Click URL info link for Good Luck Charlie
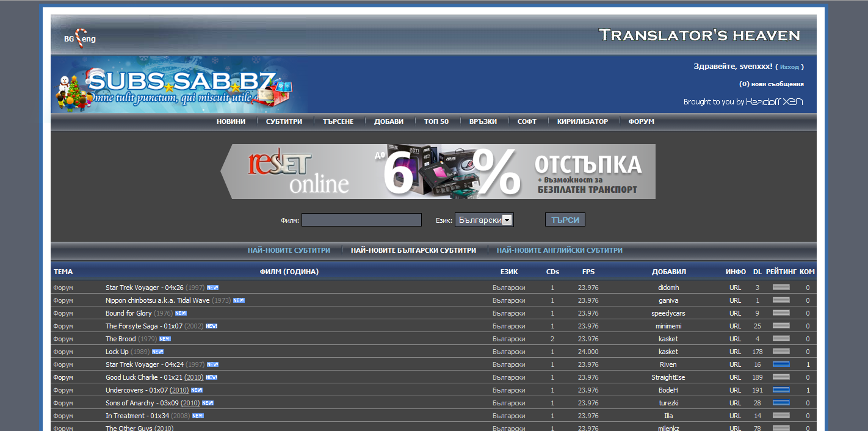Viewport: 868px width, 431px height. [735, 377]
